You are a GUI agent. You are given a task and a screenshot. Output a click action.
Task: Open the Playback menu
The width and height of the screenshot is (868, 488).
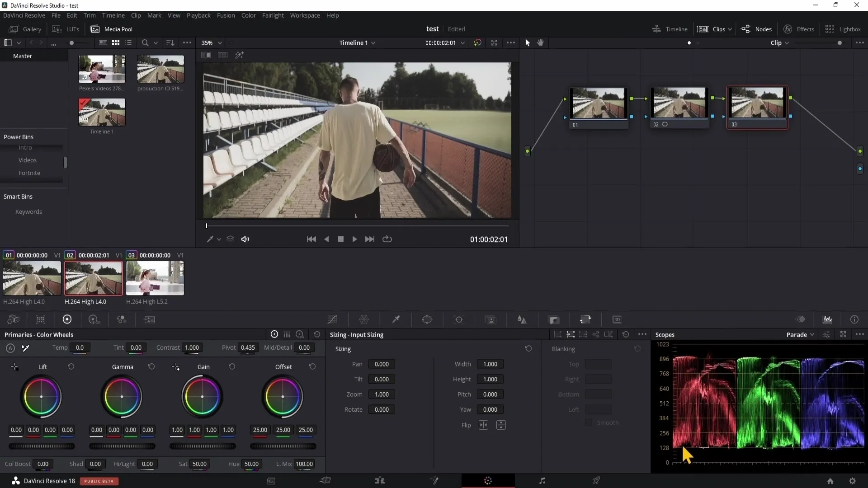tap(198, 15)
